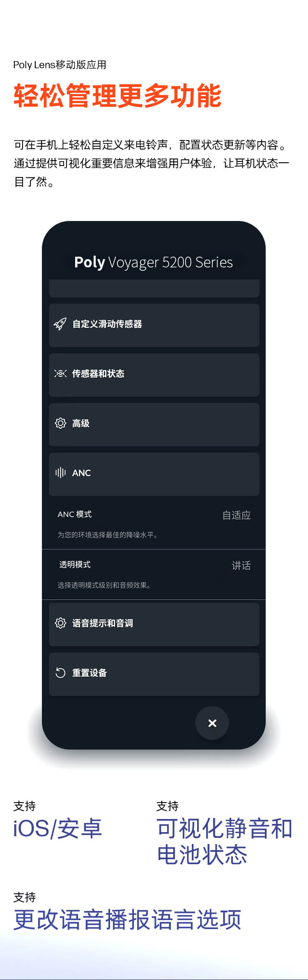Change the 自适应 noise cancellation option
Image resolution: width=308 pixels, height=980 pixels.
[237, 515]
